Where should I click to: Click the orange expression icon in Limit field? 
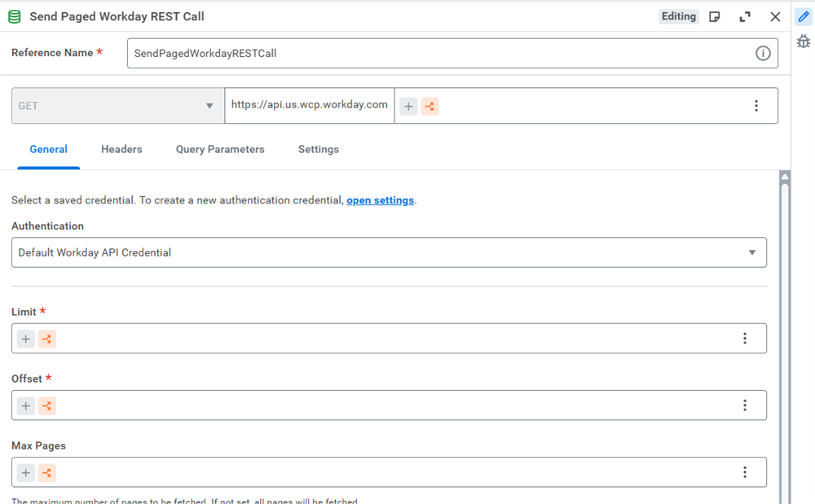[46, 339]
